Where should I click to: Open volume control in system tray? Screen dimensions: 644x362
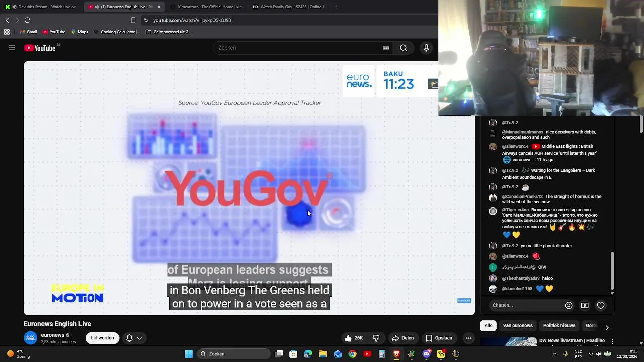[x=600, y=354]
